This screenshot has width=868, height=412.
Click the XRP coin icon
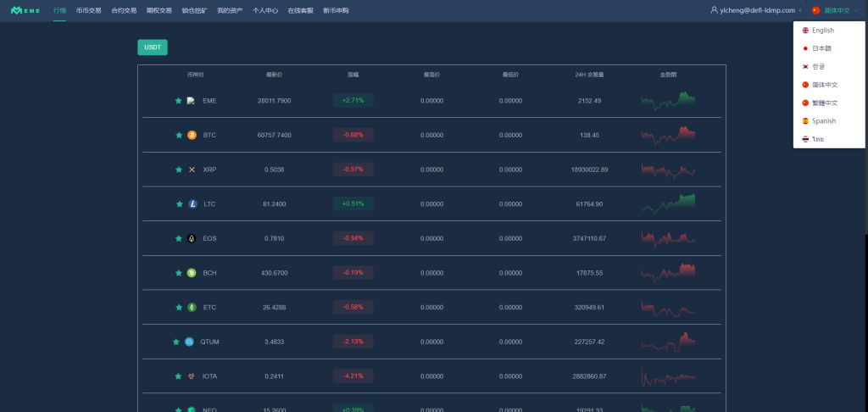pos(192,170)
